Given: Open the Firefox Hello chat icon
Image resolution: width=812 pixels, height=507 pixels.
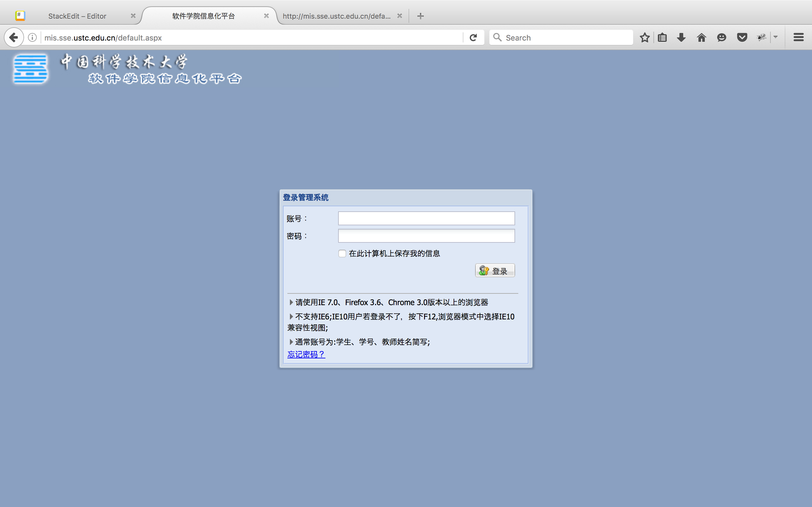Looking at the screenshot, I should point(721,37).
